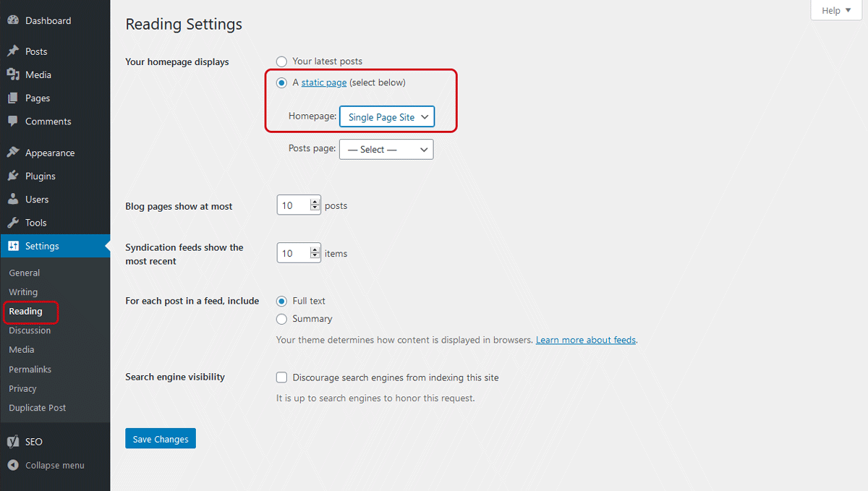
Task: Open Discussion settings submenu item
Action: coord(30,330)
